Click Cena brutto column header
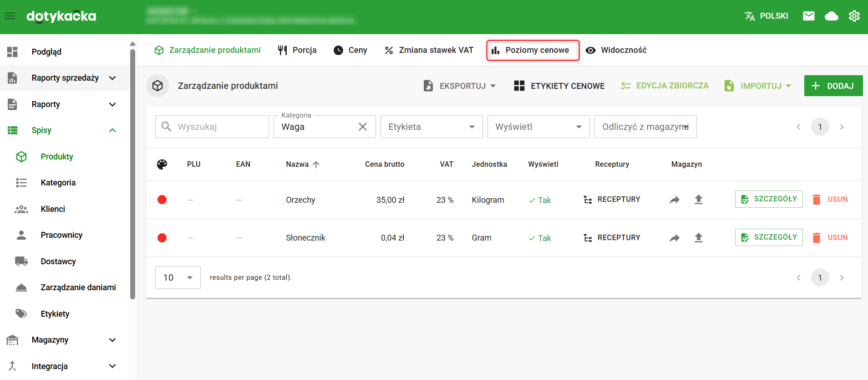 click(385, 164)
